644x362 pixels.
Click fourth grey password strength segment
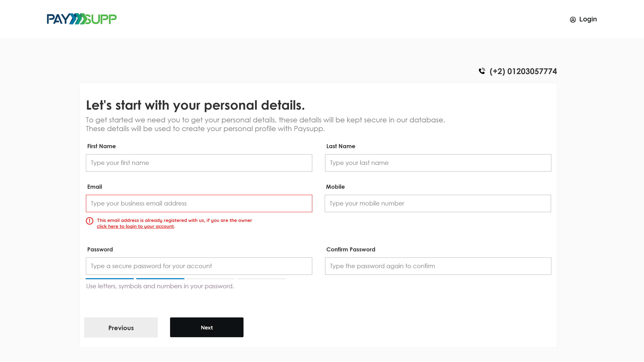click(x=261, y=279)
